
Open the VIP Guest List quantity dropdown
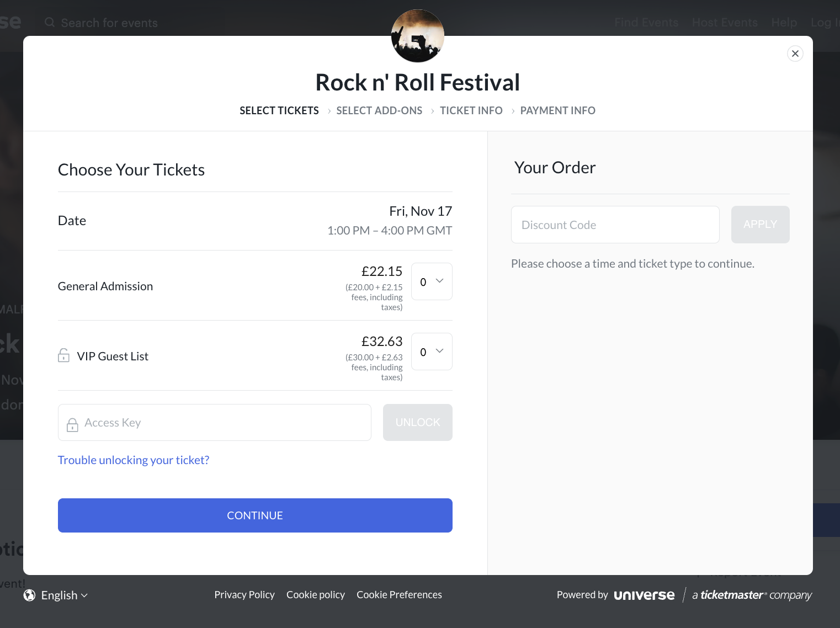pos(432,352)
